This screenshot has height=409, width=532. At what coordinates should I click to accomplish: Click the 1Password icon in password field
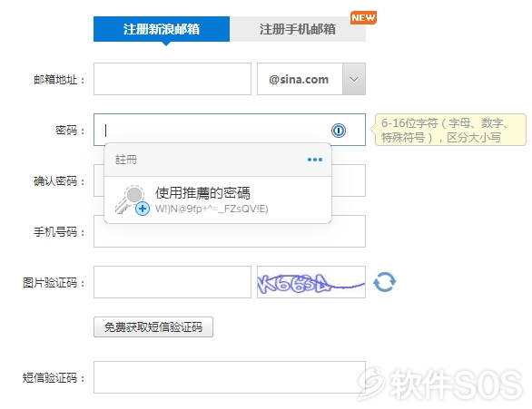(x=339, y=131)
